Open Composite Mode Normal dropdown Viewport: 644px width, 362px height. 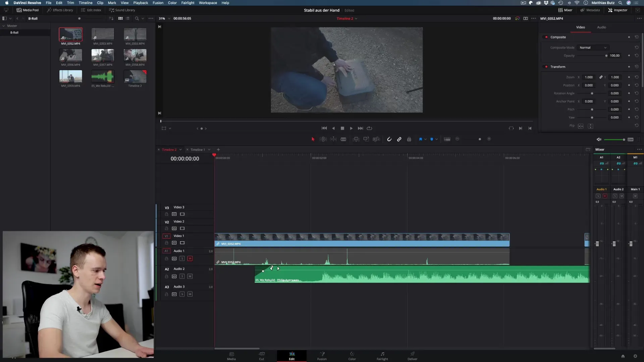[593, 48]
